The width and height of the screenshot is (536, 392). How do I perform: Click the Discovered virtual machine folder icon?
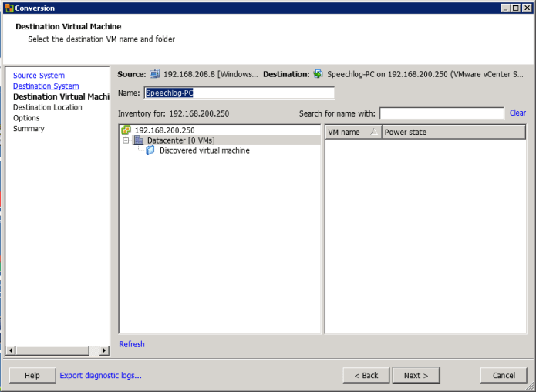(150, 150)
